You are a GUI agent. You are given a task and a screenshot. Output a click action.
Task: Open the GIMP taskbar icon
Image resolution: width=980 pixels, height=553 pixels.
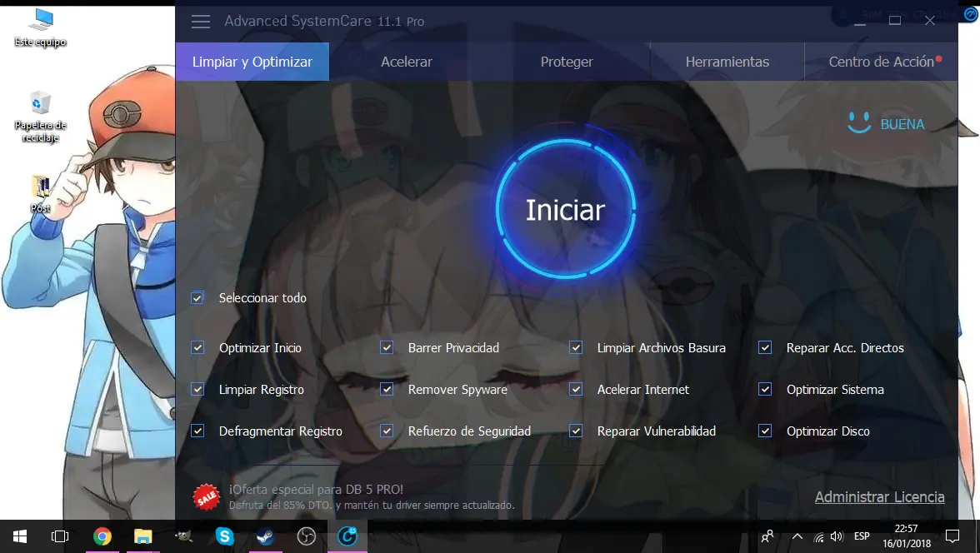(183, 536)
